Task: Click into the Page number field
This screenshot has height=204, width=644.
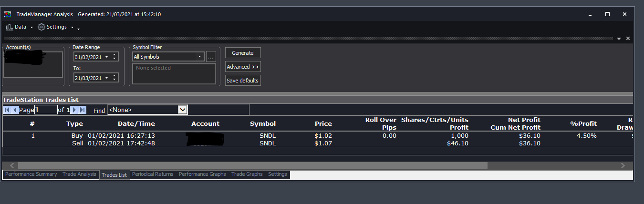Action: pos(46,110)
